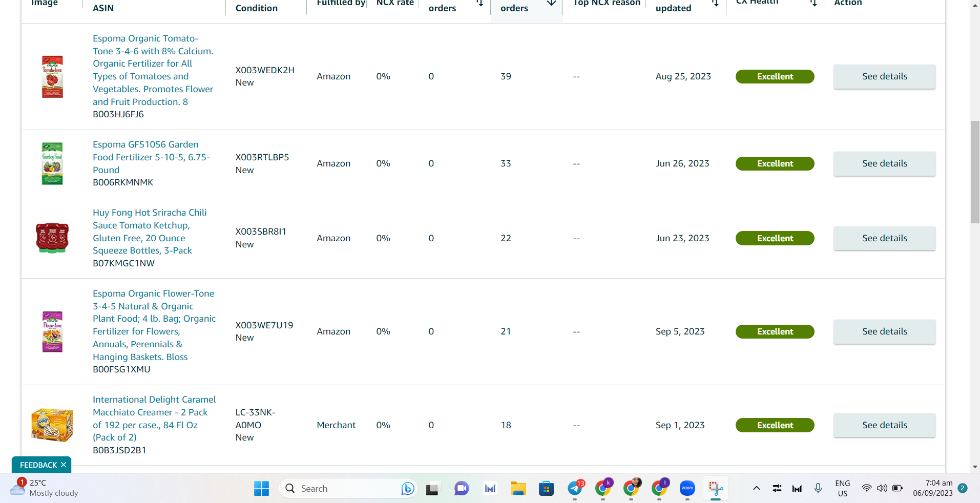The image size is (980, 503).
Task: Open the International Delight Caramel Macchiato Creamer link
Action: [154, 418]
